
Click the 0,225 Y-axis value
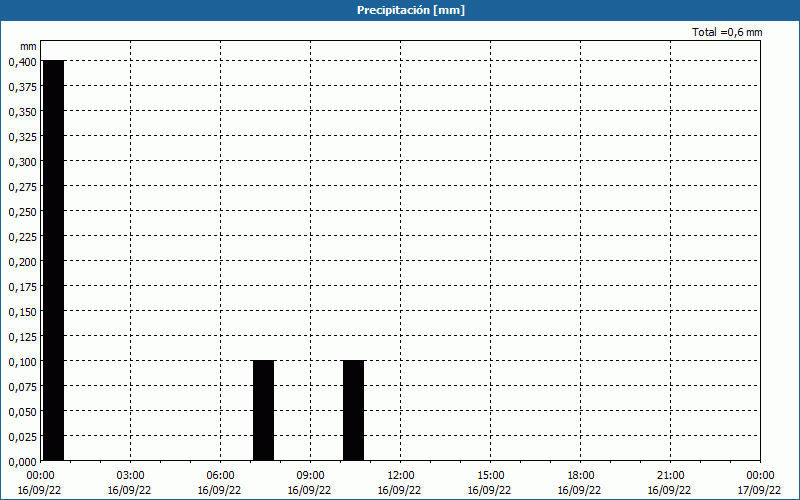22,237
